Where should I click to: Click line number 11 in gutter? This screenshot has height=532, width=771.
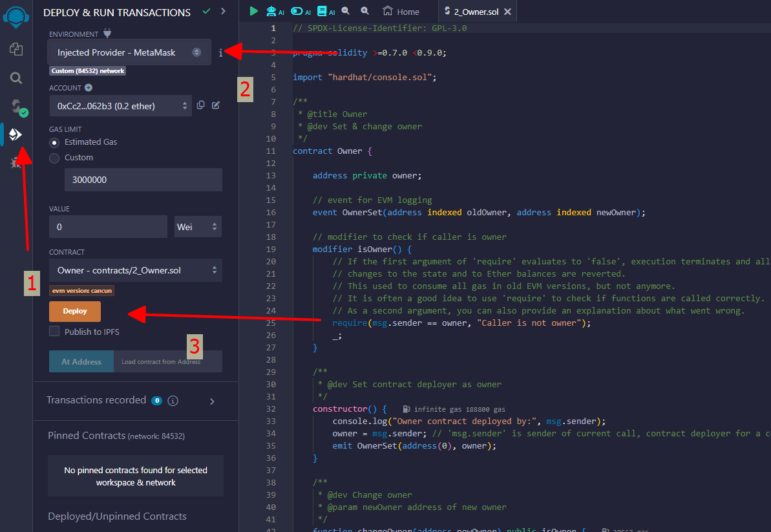(271, 151)
